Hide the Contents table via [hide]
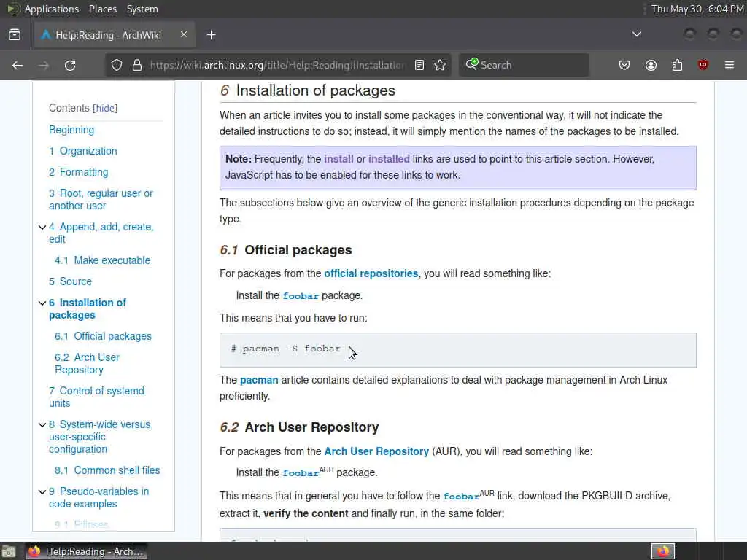 click(x=105, y=108)
